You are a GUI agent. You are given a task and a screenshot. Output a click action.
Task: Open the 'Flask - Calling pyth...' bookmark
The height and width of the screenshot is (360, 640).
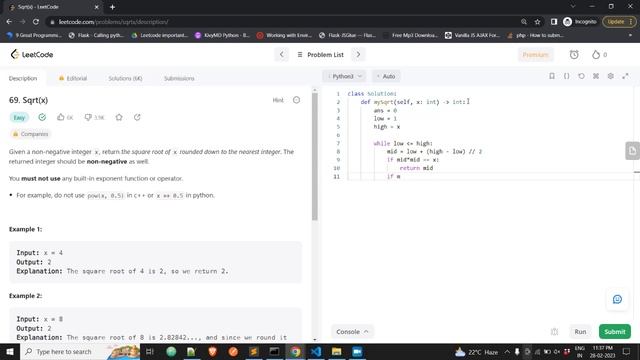(x=96, y=36)
